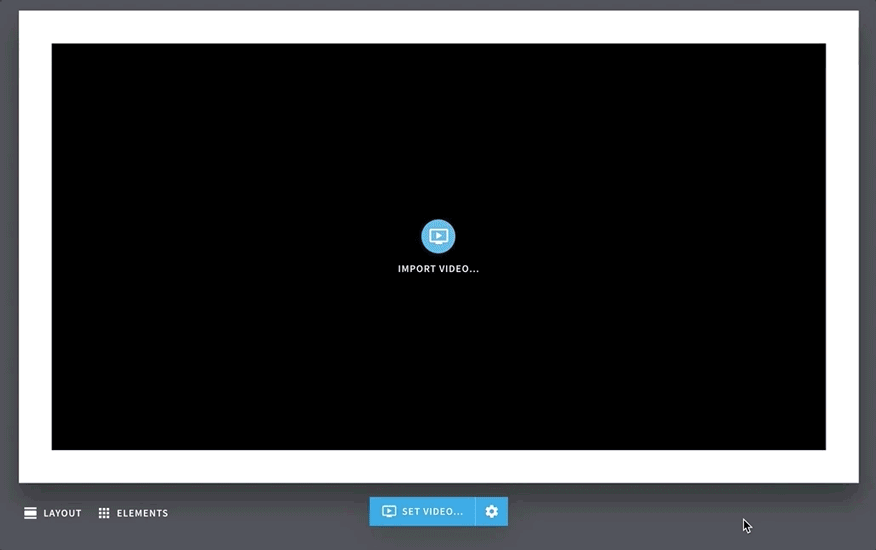876x550 pixels.
Task: Click gray gap between Elements and Set Video
Action: (268, 513)
